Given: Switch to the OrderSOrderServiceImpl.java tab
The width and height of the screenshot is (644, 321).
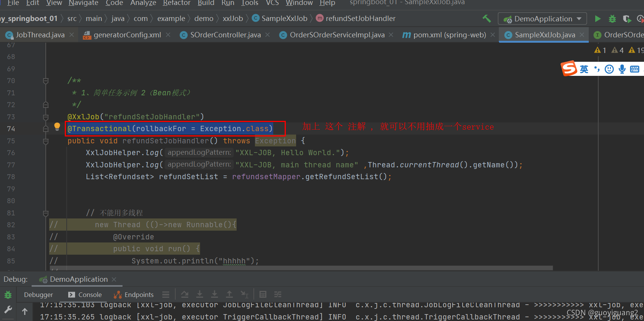Looking at the screenshot, I should 337,35.
